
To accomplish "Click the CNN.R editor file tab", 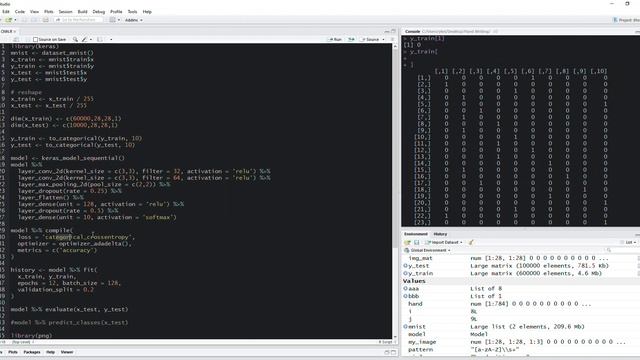I will [7, 31].
